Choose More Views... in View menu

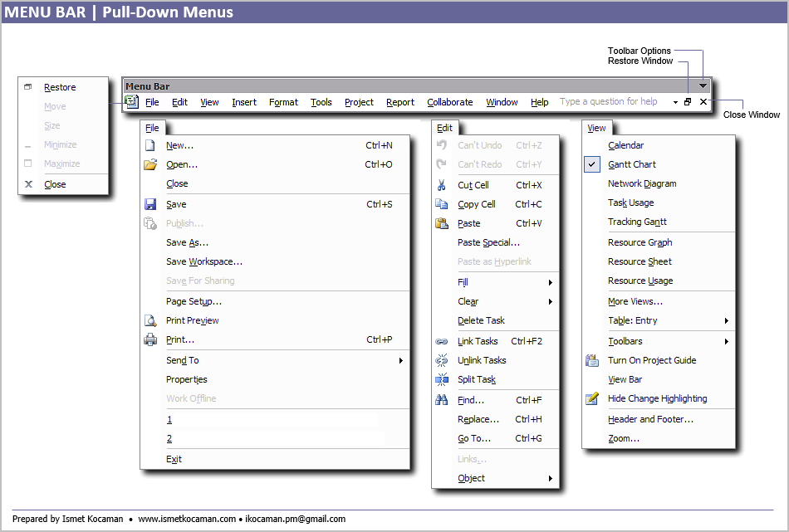635,301
